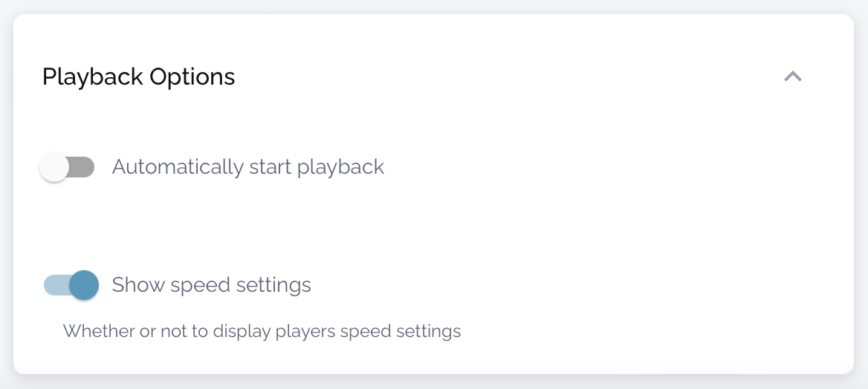Collapse the Playback Options section
868x389 pixels.
pyautogui.click(x=793, y=76)
